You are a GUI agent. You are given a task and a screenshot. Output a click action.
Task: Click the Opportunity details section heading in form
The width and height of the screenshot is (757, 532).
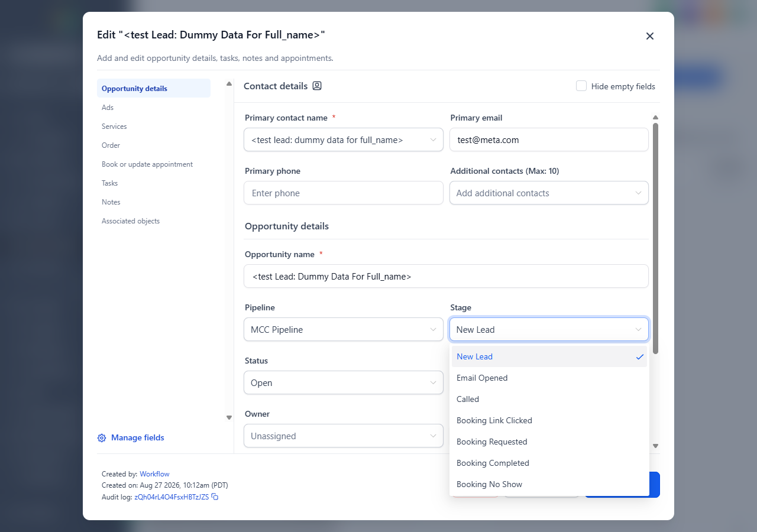pos(287,226)
